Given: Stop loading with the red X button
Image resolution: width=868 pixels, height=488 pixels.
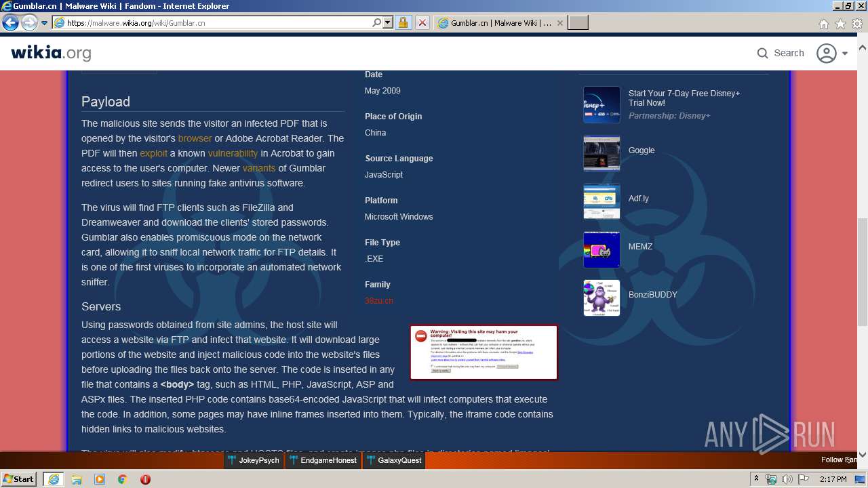Looking at the screenshot, I should click(x=422, y=23).
